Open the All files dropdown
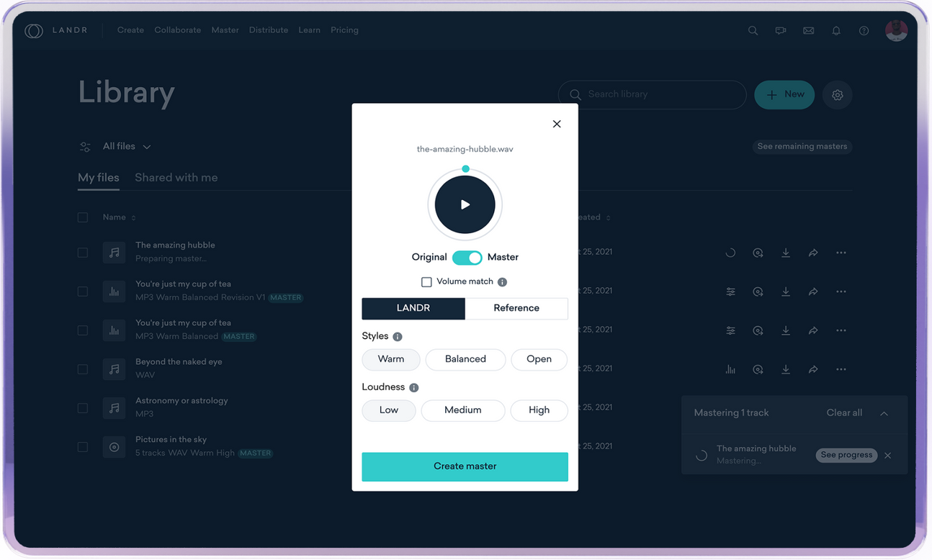This screenshot has width=932, height=560. (x=127, y=147)
